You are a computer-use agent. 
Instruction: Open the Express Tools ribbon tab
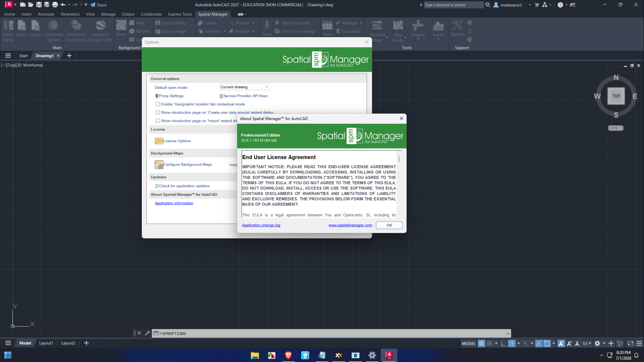click(x=180, y=14)
